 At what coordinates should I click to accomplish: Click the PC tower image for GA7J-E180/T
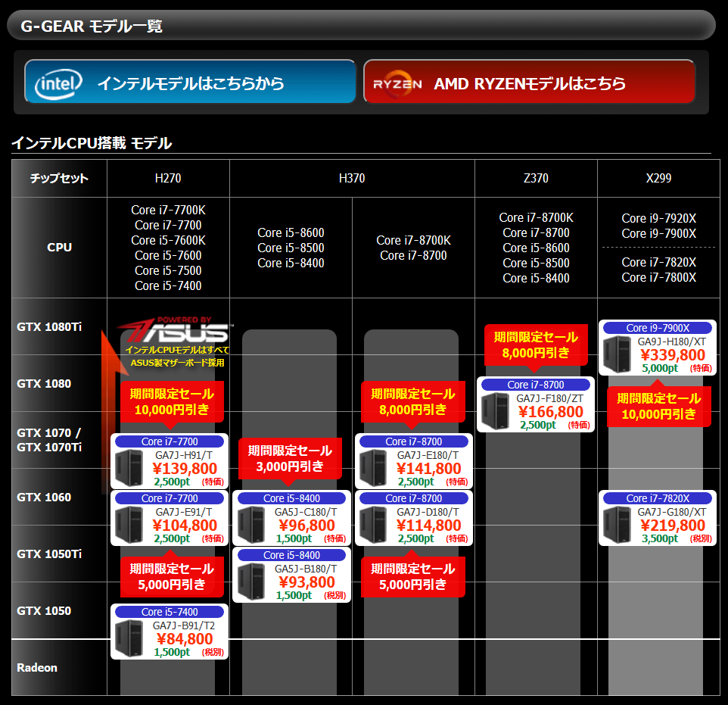(x=373, y=467)
